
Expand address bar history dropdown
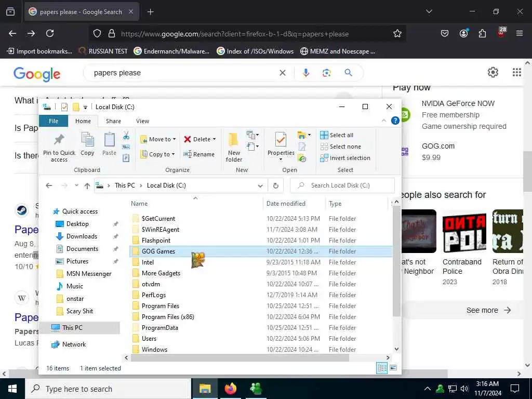[260, 185]
